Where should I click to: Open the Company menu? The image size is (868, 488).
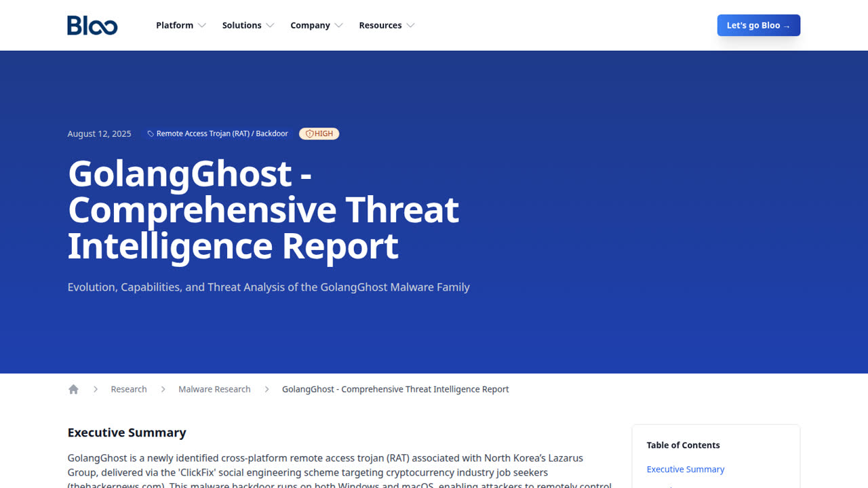pyautogui.click(x=317, y=25)
